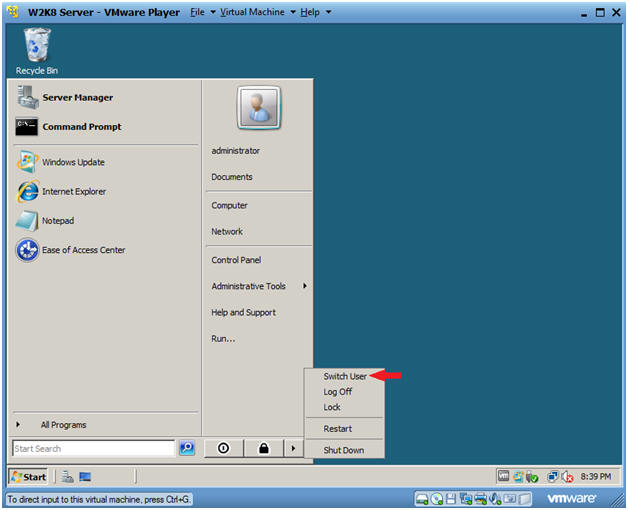Launch Command Prompt from the Start menu

coord(106,127)
